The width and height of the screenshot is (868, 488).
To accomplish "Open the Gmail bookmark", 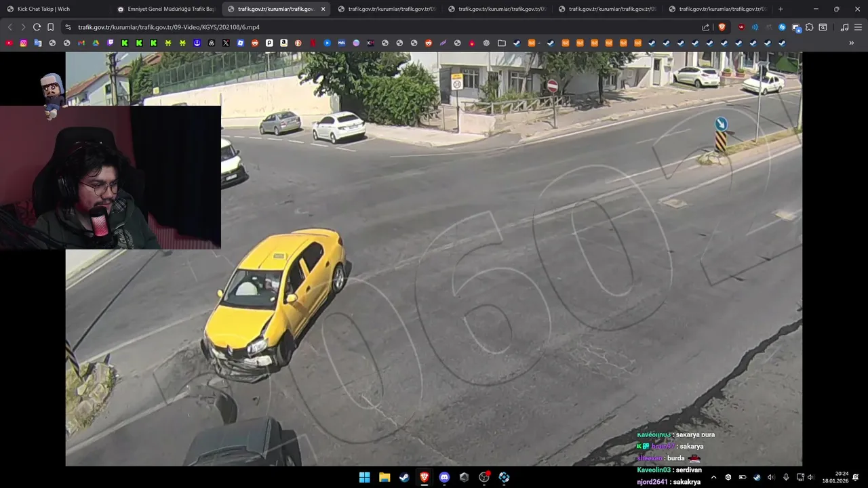I will [x=81, y=43].
